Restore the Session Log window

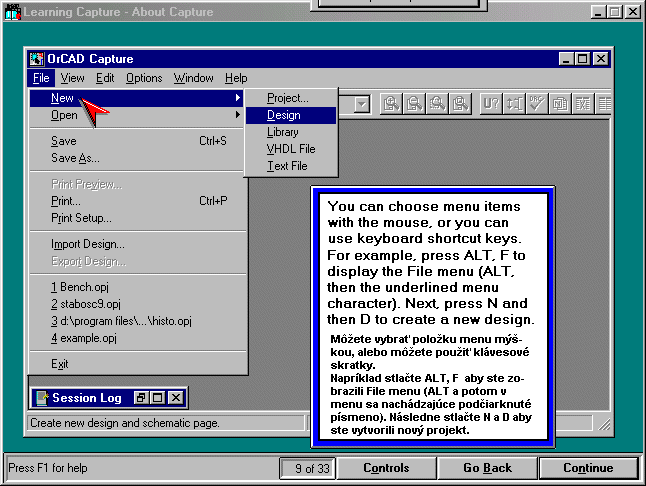141,398
